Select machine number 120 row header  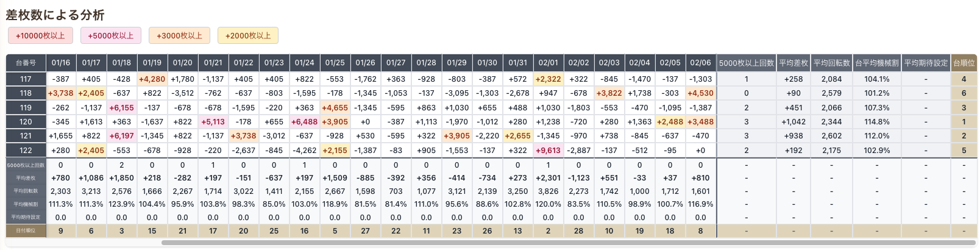click(x=26, y=122)
